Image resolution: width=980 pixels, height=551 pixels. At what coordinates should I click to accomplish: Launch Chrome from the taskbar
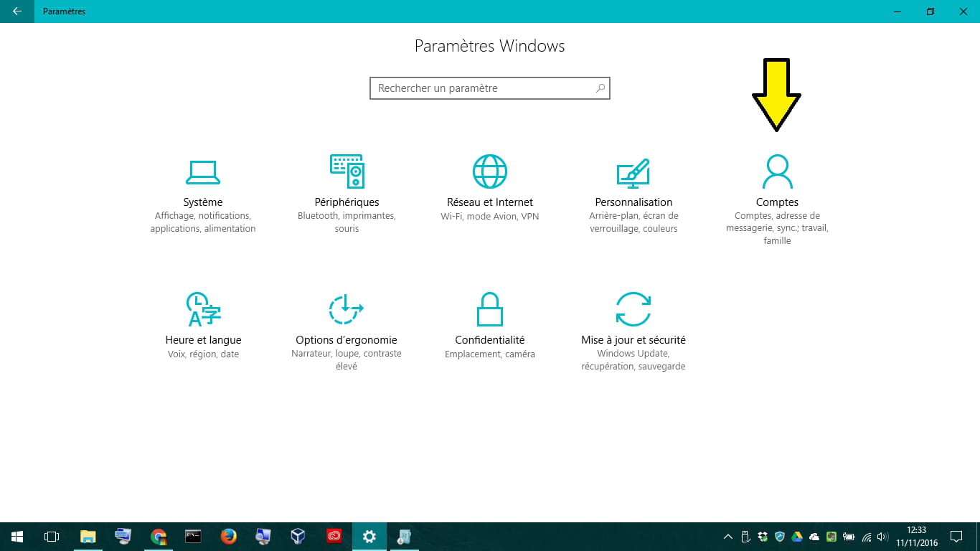click(x=159, y=537)
